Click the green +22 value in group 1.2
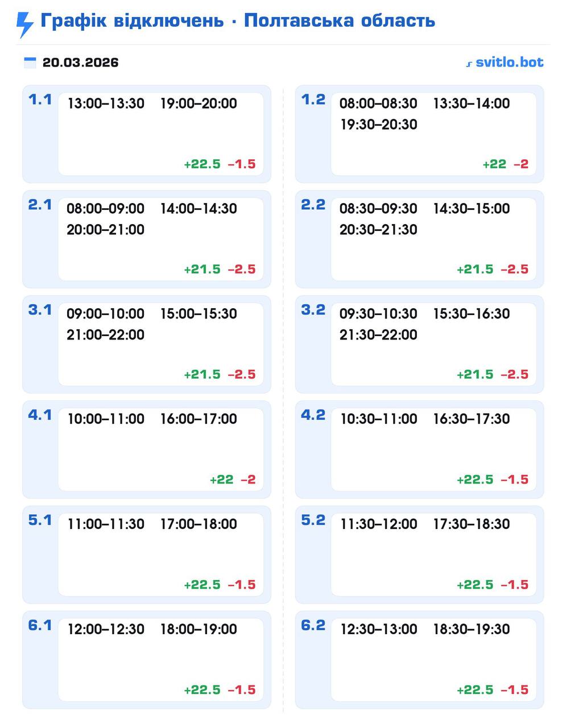The height and width of the screenshot is (728, 566). click(x=494, y=164)
